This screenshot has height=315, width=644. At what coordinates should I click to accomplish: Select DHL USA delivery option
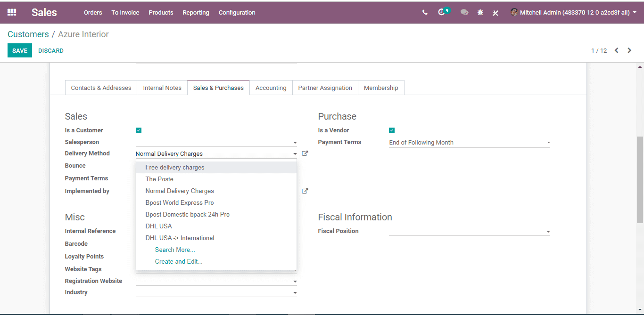click(x=216, y=226)
